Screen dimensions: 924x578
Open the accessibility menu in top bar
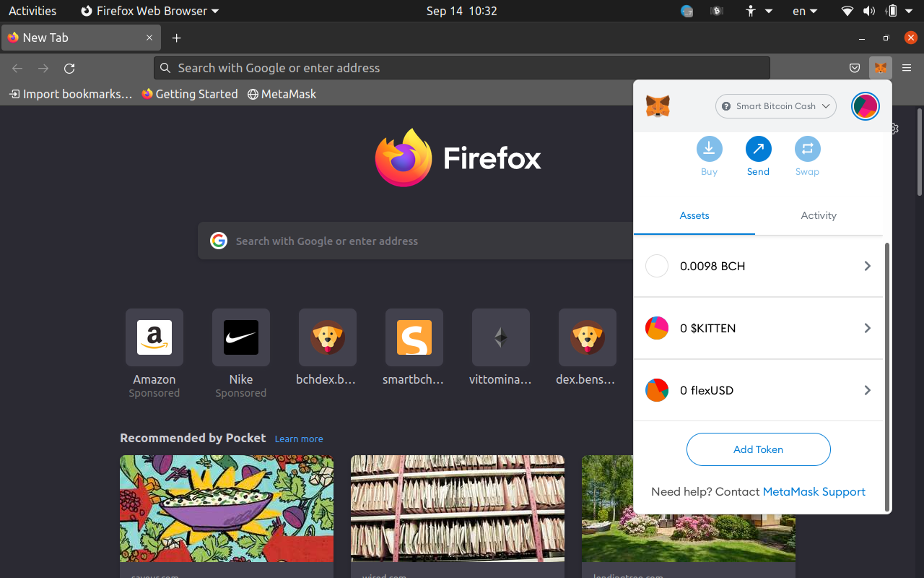click(759, 11)
